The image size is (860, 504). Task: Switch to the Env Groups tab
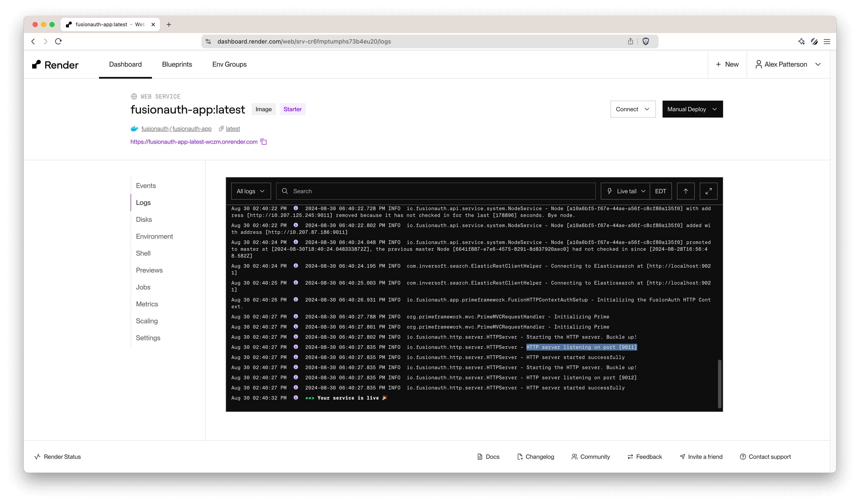tap(229, 64)
